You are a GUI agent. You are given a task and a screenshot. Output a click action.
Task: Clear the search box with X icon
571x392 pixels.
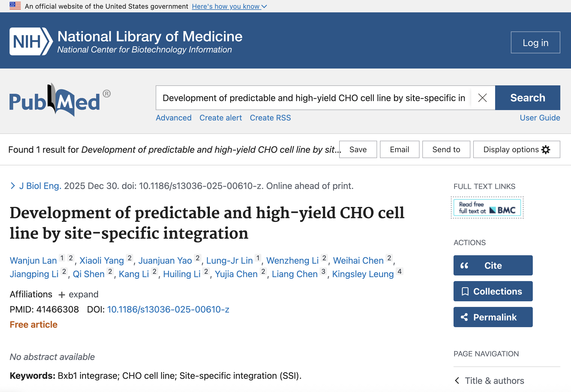tap(482, 98)
